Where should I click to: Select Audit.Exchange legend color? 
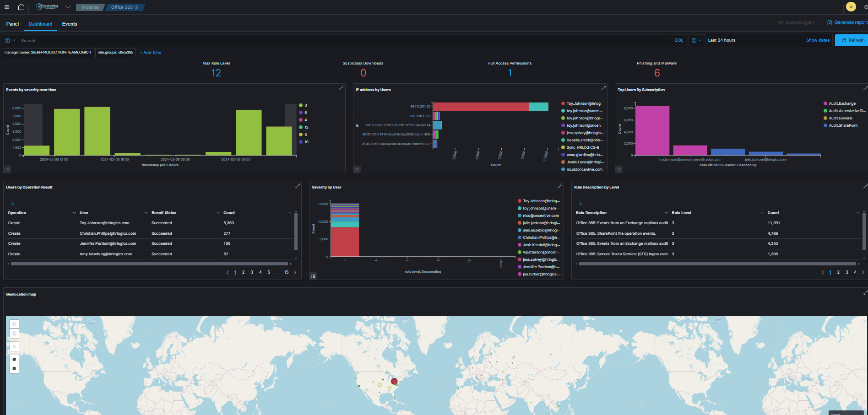[825, 103]
